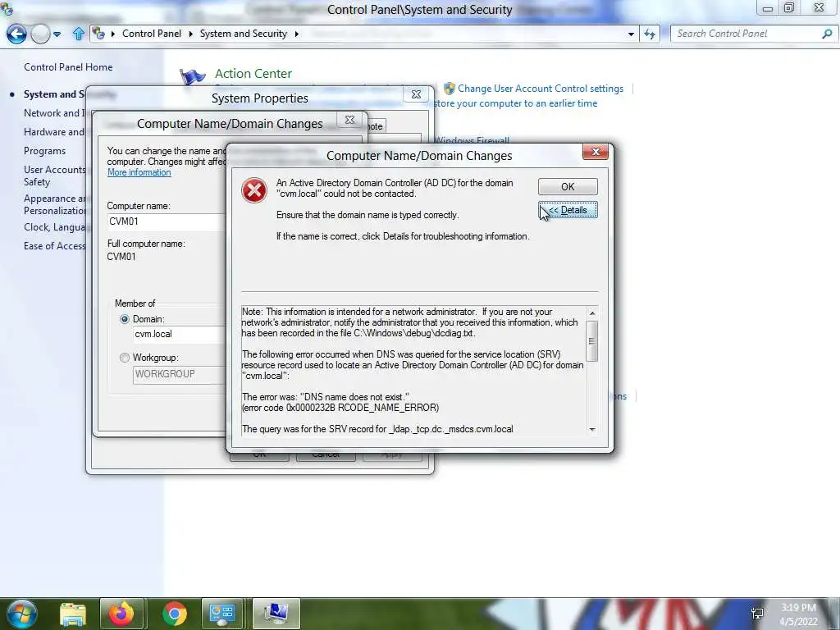Launch Chrome from the taskbar
This screenshot has height=630, width=840.
pos(174,614)
